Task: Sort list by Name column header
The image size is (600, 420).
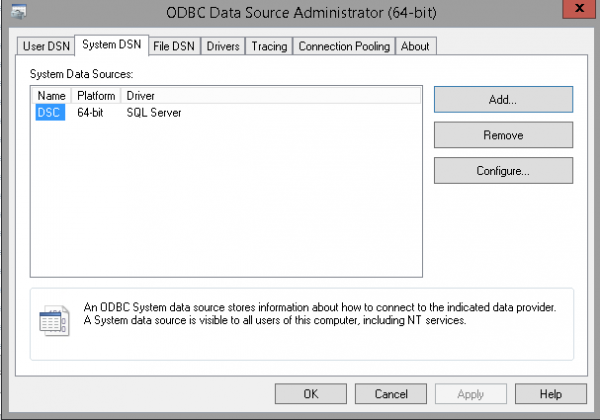Action: (51, 95)
